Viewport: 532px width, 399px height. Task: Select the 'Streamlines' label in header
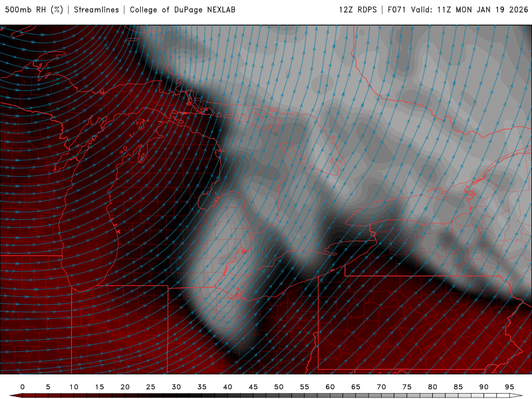pos(96,10)
